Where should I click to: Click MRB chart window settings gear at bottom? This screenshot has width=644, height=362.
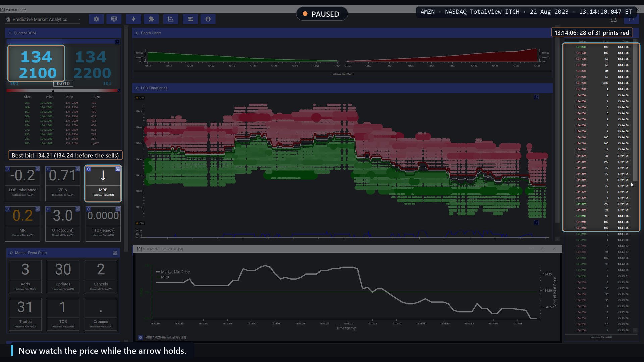pos(141,337)
